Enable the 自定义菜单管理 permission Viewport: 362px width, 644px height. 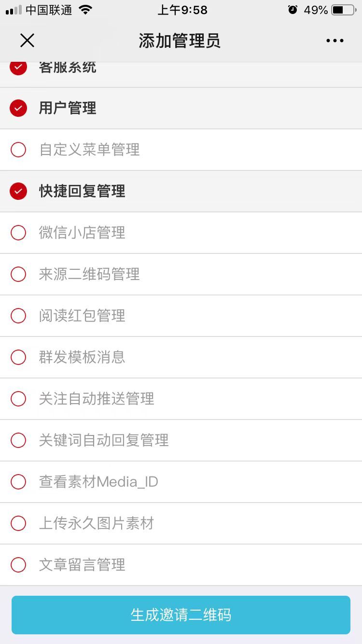pyautogui.click(x=18, y=150)
